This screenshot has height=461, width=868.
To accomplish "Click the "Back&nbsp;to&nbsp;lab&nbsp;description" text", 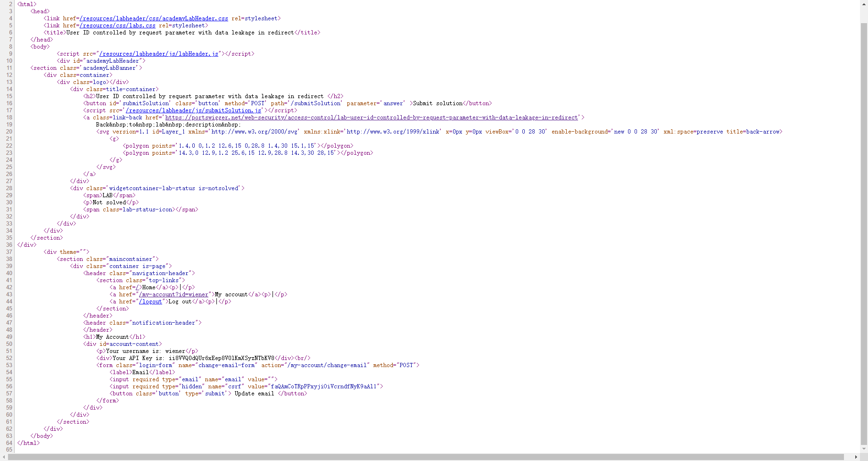I will point(168,125).
